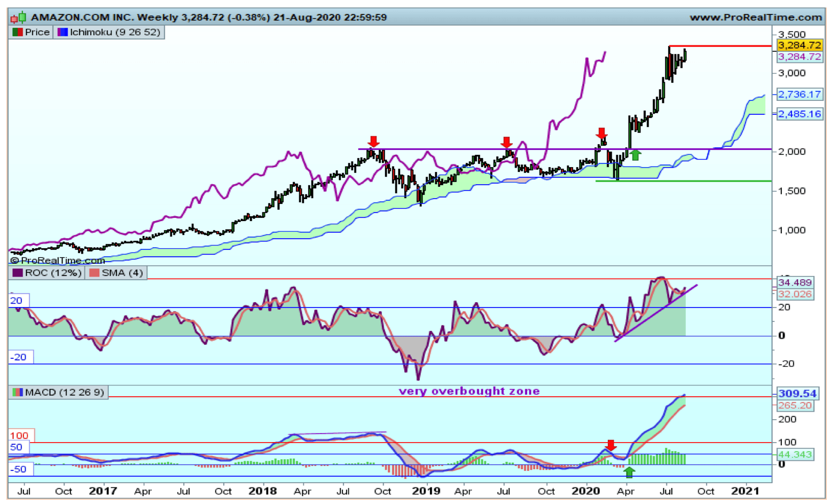Select the MACD (12 26 9) indicator label
Viewport: 830px width, 504px height.
(65, 392)
